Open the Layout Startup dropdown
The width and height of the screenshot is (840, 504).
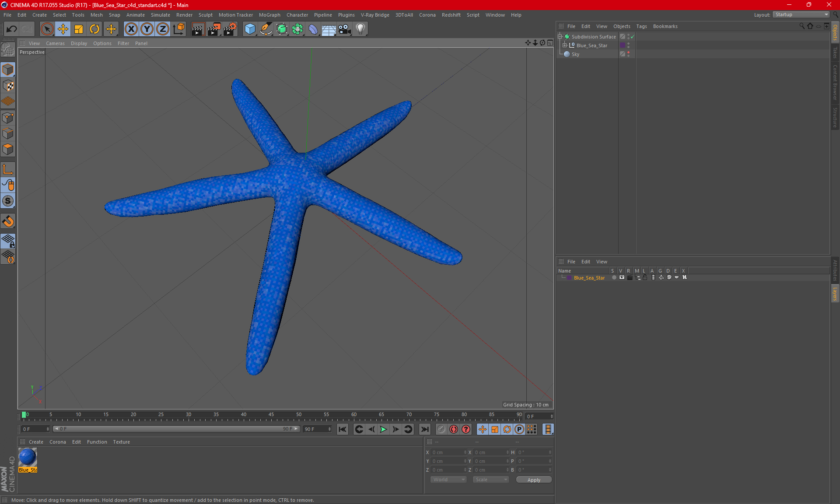coord(801,14)
